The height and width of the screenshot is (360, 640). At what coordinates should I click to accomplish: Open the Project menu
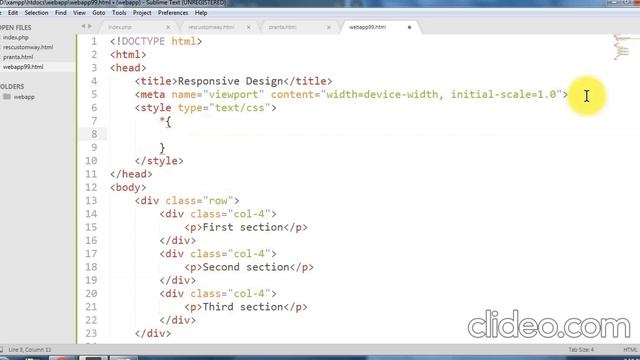pyautogui.click(x=142, y=13)
